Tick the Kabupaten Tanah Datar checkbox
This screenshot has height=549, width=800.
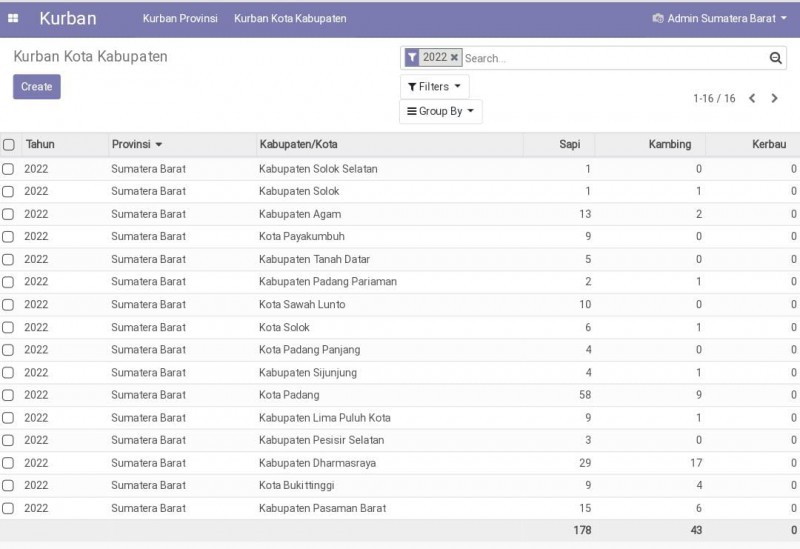pyautogui.click(x=8, y=259)
